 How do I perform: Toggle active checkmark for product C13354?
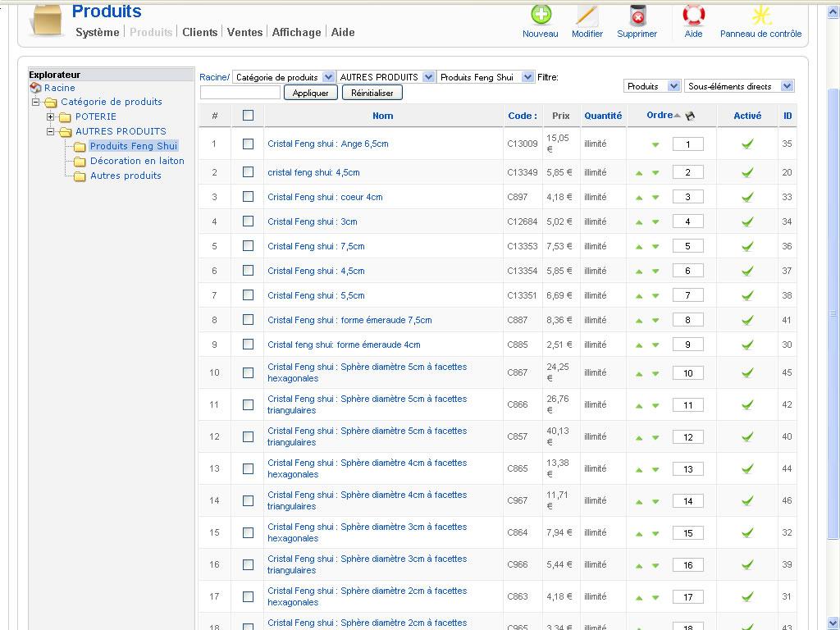point(747,271)
